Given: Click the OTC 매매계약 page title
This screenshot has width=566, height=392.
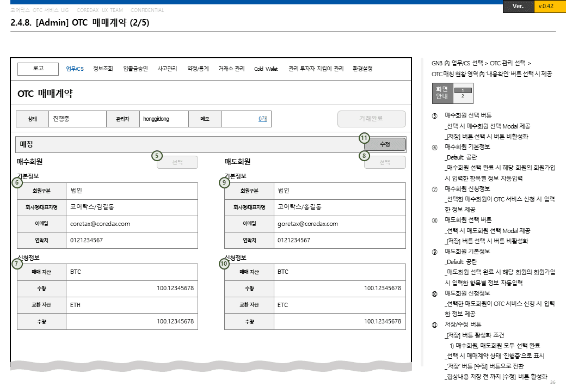Looking at the screenshot, I should point(45,94).
